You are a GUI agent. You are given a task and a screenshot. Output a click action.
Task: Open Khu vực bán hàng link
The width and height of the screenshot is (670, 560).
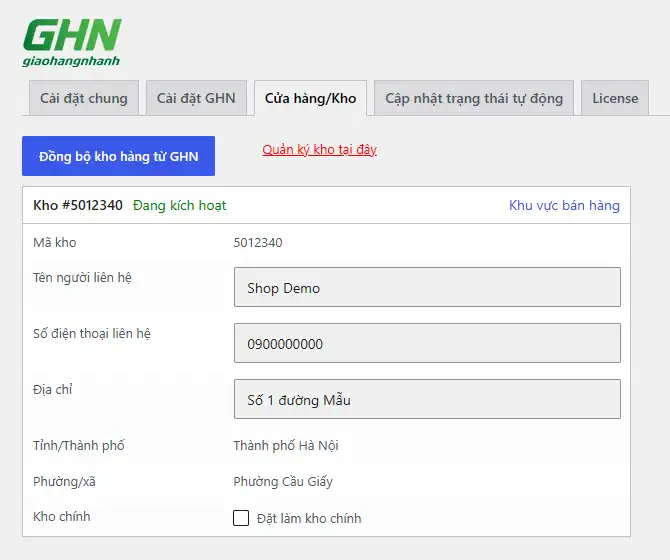[564, 205]
